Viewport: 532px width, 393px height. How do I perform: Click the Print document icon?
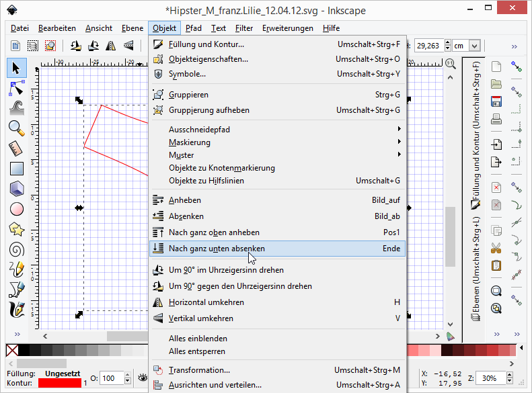[496, 120]
